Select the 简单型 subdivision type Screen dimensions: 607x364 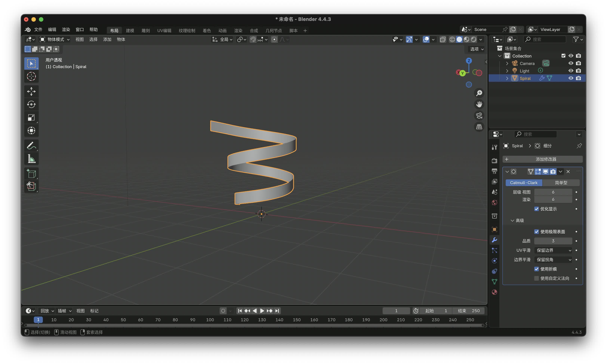(x=561, y=183)
